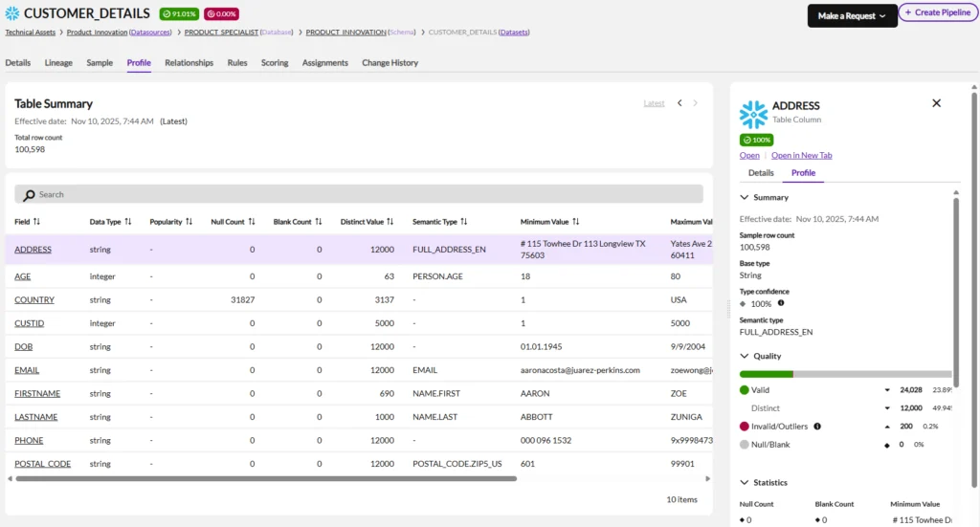Sort by Distinct Value column
Screen dimensions: 980x527
tap(391, 221)
